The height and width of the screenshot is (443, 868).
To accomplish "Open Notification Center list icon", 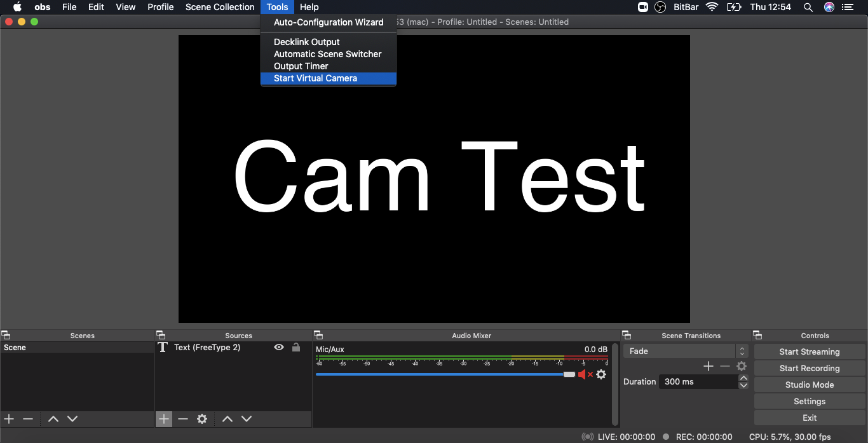I will coord(848,7).
